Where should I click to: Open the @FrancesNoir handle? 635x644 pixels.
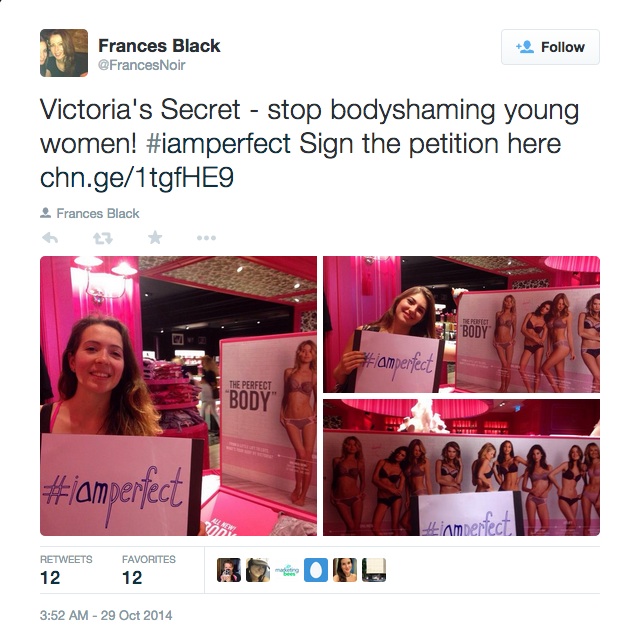(141, 65)
